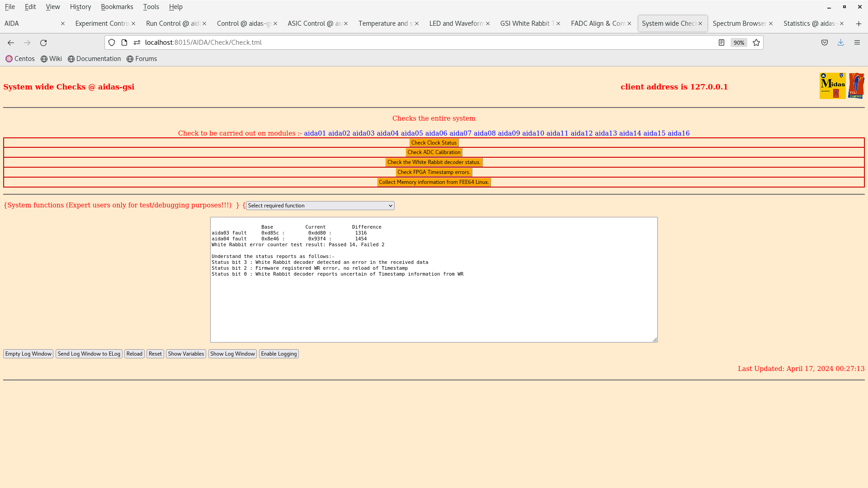868x488 pixels.
Task: Click the 90% zoom level indicator
Action: (739, 42)
